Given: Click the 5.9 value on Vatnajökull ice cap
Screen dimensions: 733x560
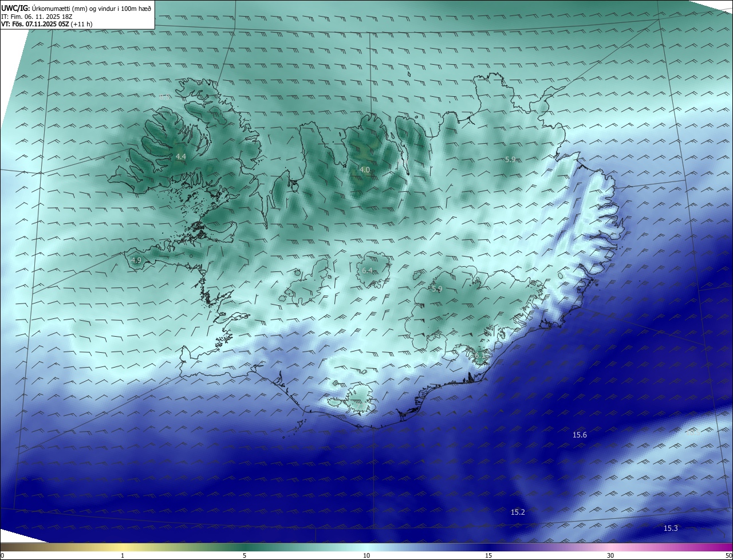Looking at the screenshot, I should pyautogui.click(x=437, y=289).
